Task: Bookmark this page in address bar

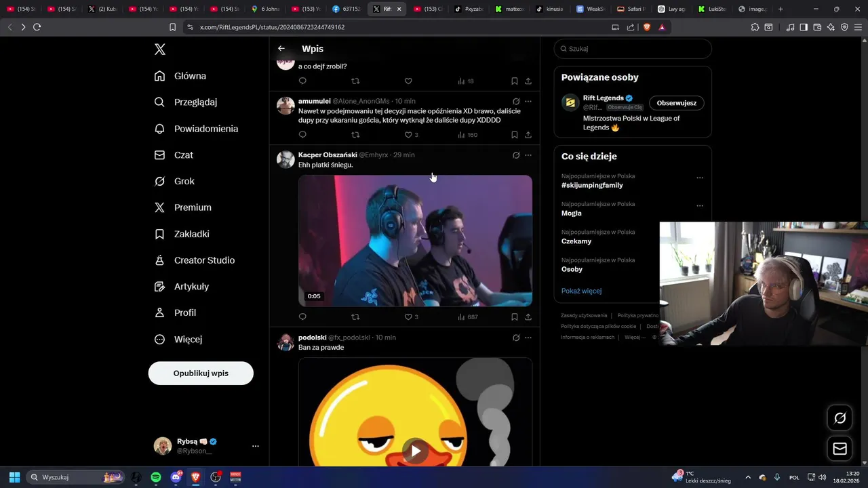Action: (x=172, y=27)
